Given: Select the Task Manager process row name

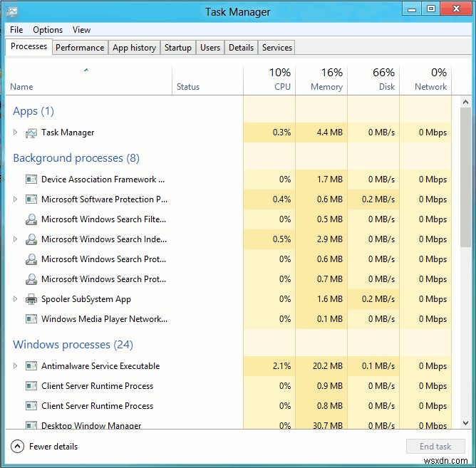Looking at the screenshot, I should [68, 132].
